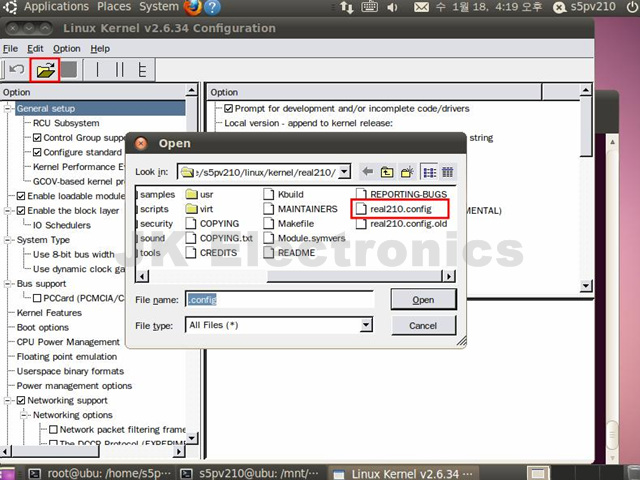Toggle PCCard (PCMCIA) support checkbox
The height and width of the screenshot is (480, 640).
pos(37,298)
